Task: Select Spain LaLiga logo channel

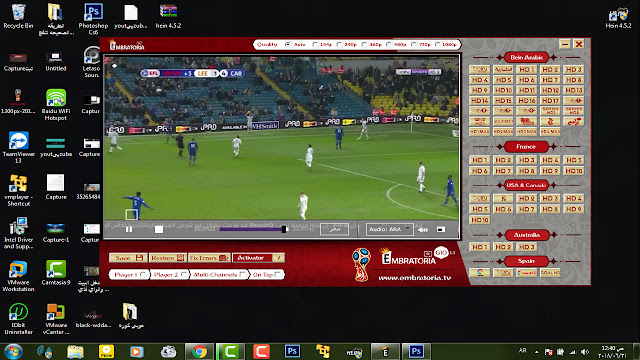Action: (x=480, y=273)
